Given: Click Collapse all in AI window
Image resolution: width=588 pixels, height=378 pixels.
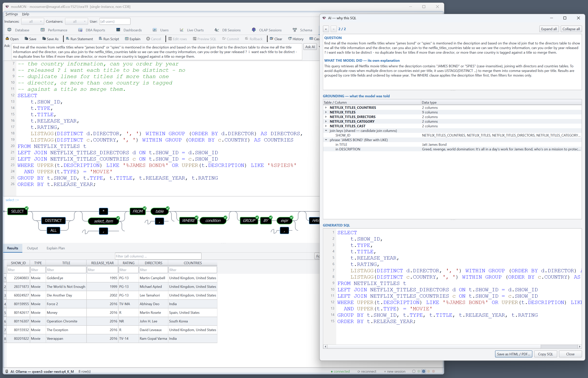Looking at the screenshot, I should [x=571, y=29].
